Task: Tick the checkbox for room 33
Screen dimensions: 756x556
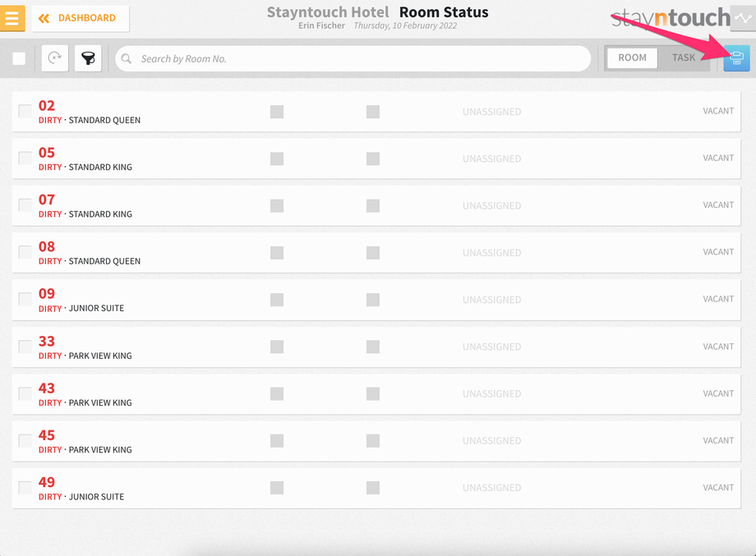Action: 25,347
